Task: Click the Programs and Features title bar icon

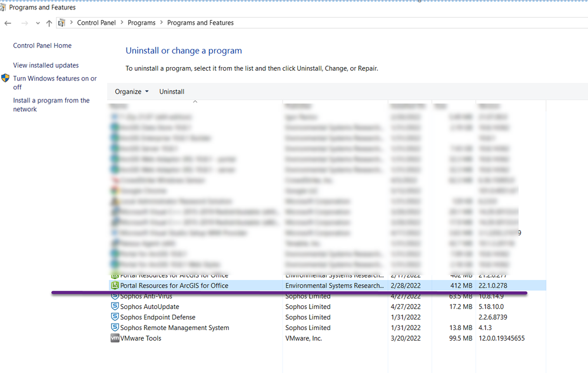Action: [x=3, y=7]
